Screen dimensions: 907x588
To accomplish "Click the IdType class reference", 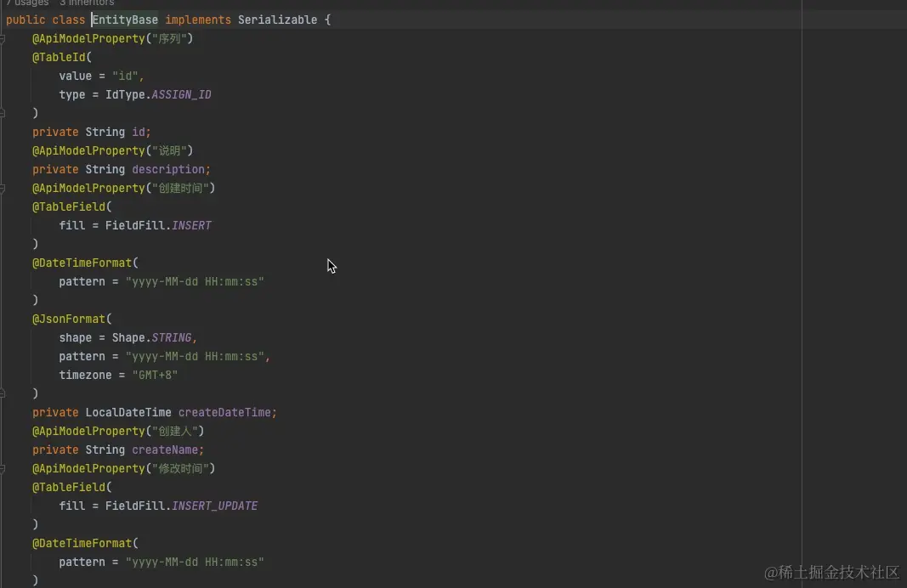I will click(x=125, y=95).
